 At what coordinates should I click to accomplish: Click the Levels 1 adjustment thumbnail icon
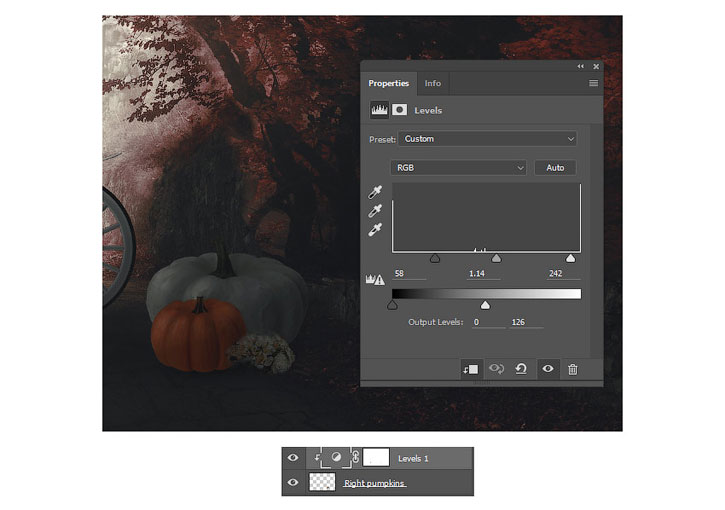pyautogui.click(x=336, y=457)
